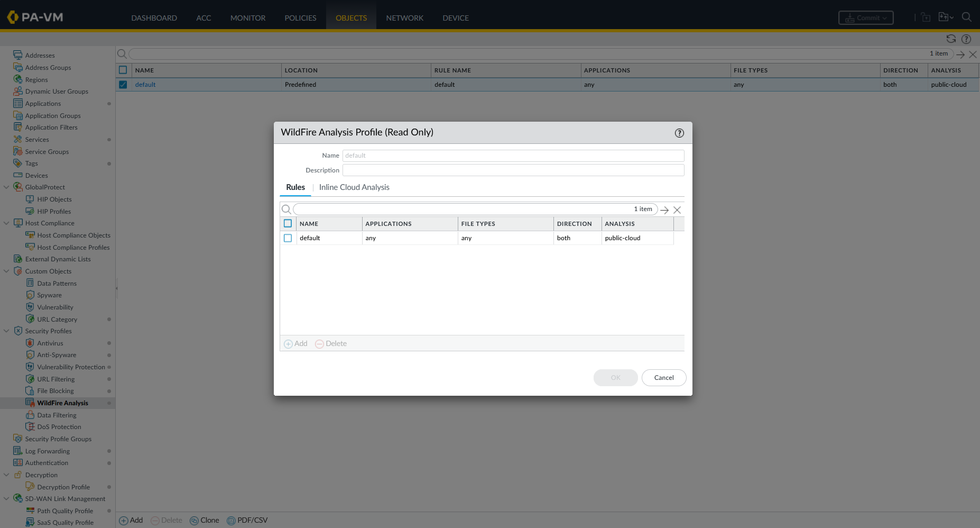The width and height of the screenshot is (980, 528).
Task: Click the Dynamic User Groups icon
Action: point(18,91)
